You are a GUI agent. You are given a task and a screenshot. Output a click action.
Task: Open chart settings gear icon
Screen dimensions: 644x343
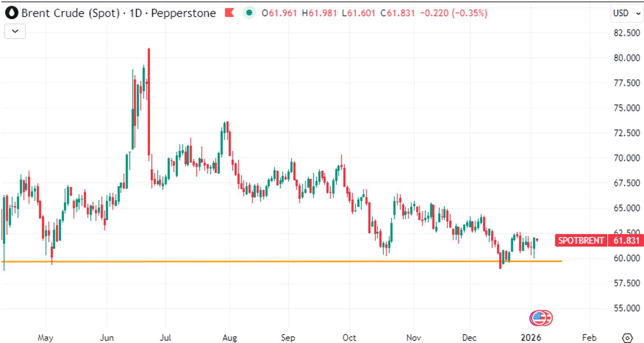(x=627, y=338)
